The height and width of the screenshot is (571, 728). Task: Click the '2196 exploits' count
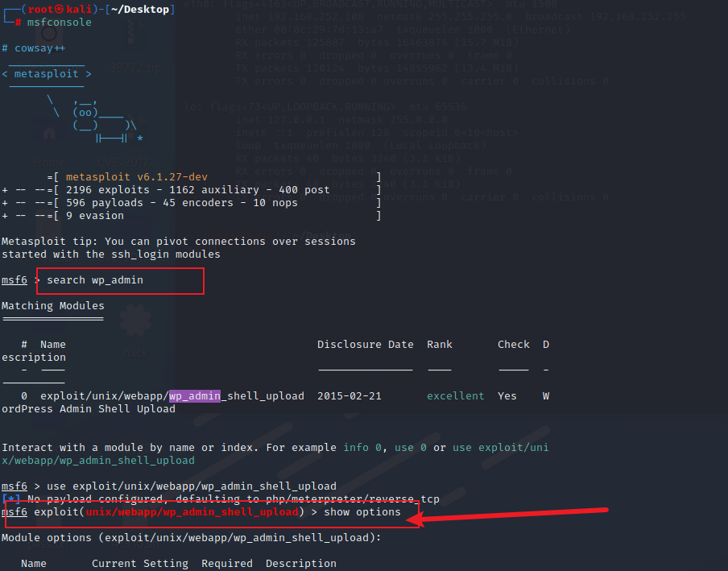pyautogui.click(x=108, y=190)
